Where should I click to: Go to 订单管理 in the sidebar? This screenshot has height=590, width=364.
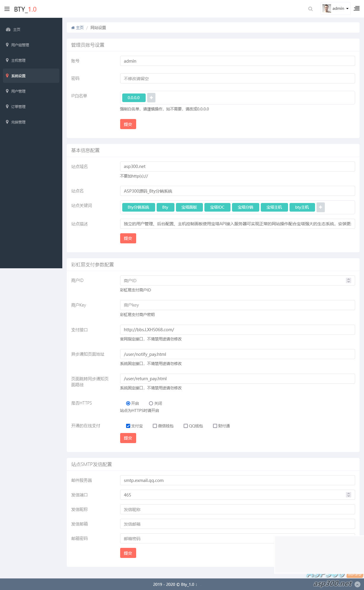pos(18,107)
